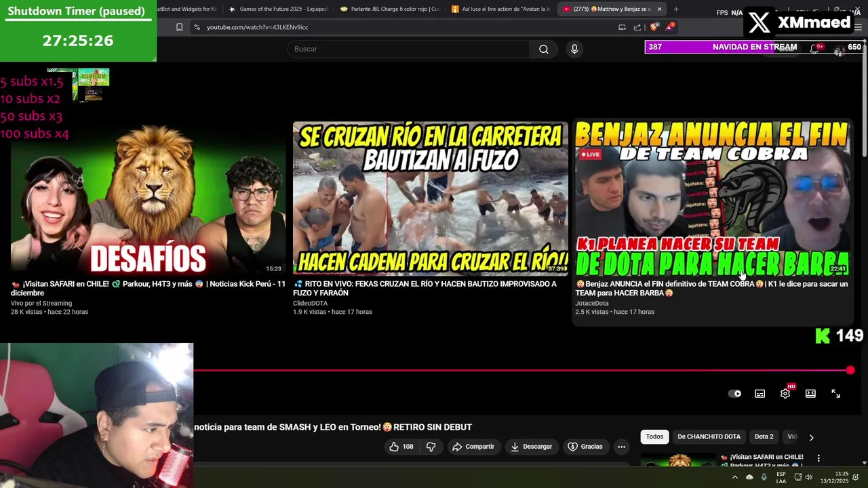The width and height of the screenshot is (868, 488).
Task: Click the OneDrive cloud tray icon
Action: coord(749,477)
